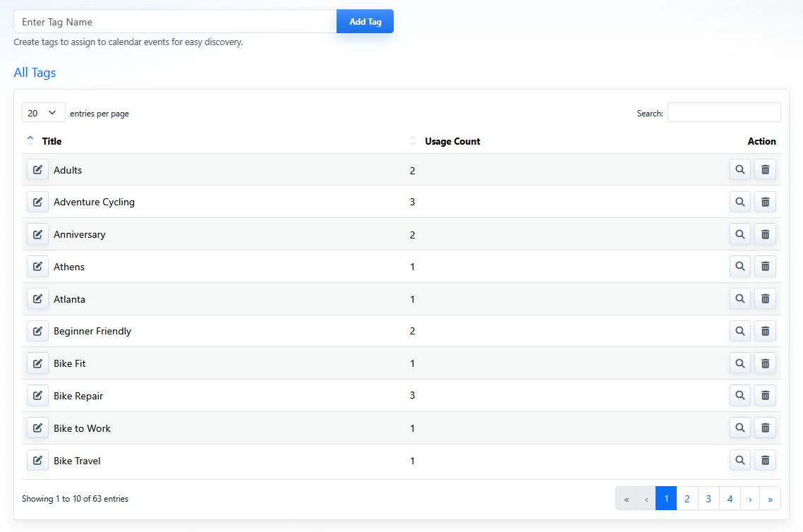Go to page 3 of tags

(708, 499)
